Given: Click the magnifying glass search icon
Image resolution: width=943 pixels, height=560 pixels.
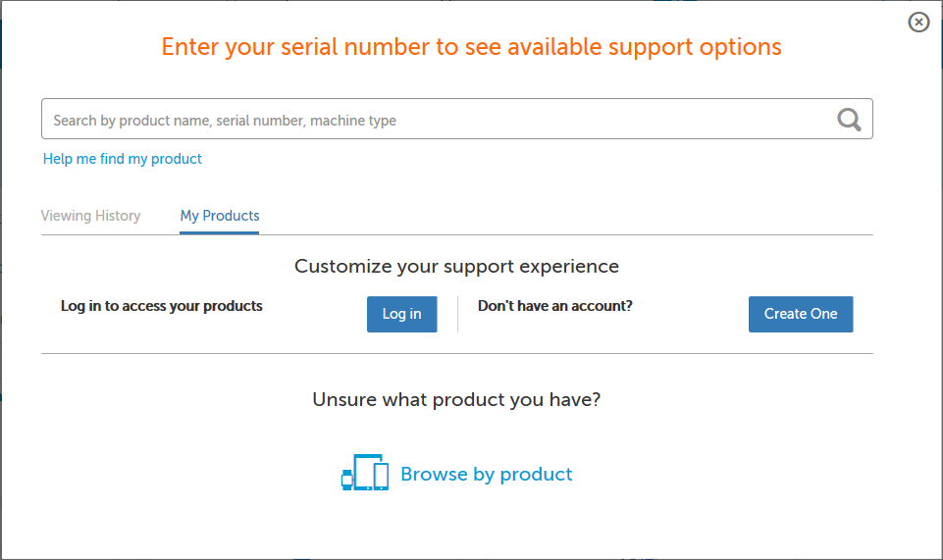Looking at the screenshot, I should [x=849, y=120].
